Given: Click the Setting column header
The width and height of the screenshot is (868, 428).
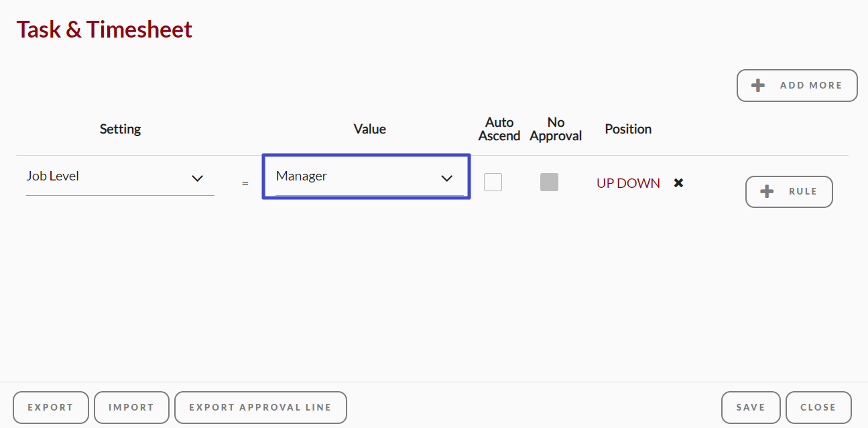Looking at the screenshot, I should [x=120, y=129].
